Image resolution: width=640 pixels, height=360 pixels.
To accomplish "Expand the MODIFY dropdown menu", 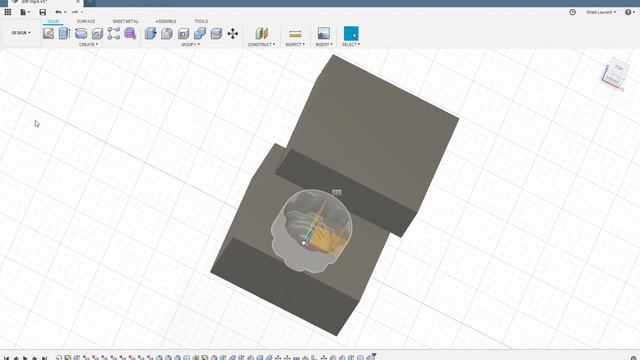I will click(191, 44).
